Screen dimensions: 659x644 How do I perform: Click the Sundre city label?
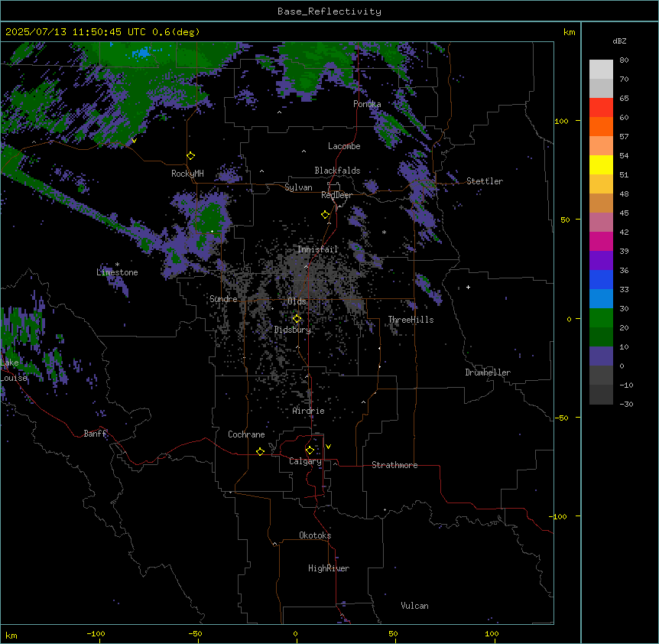click(x=223, y=299)
